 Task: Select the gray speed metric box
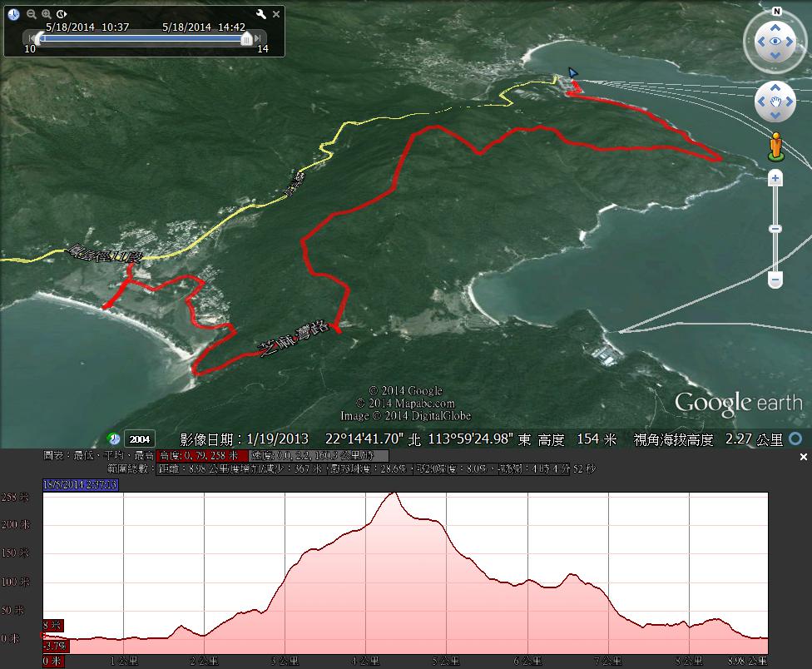click(x=319, y=456)
